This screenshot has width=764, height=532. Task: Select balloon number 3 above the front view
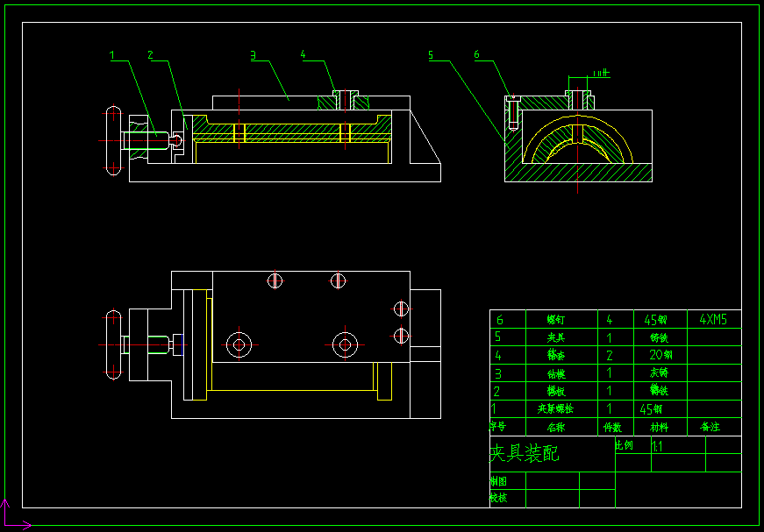(253, 55)
